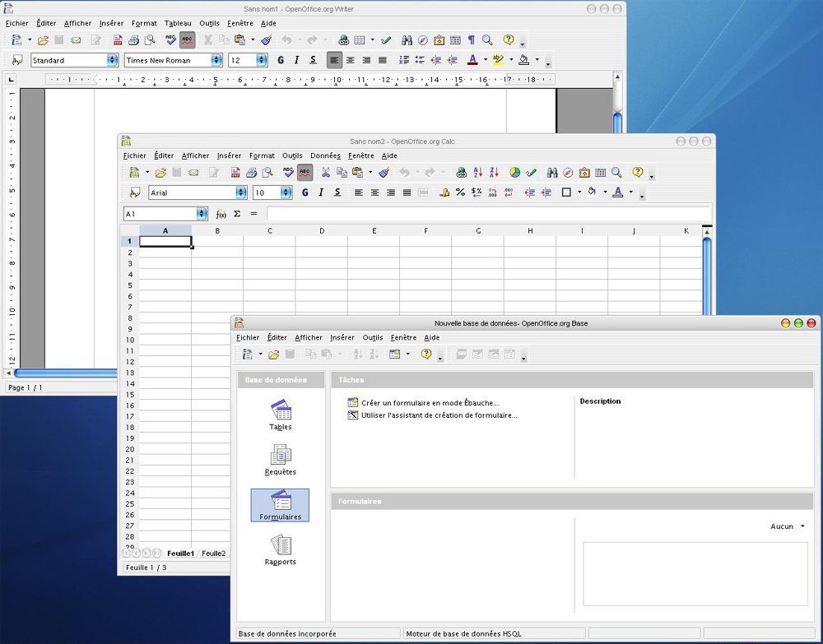Click Export as PDF icon in Writer toolbar
Viewport: 823px width, 644px height.
click(x=118, y=39)
